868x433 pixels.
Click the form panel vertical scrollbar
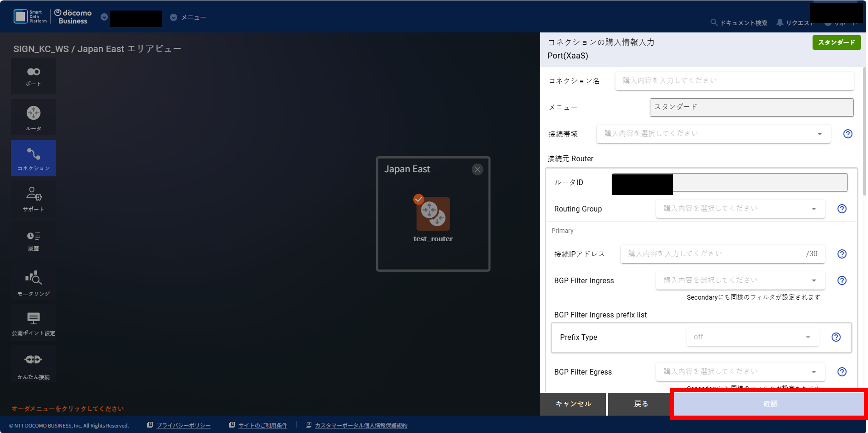coord(864,131)
